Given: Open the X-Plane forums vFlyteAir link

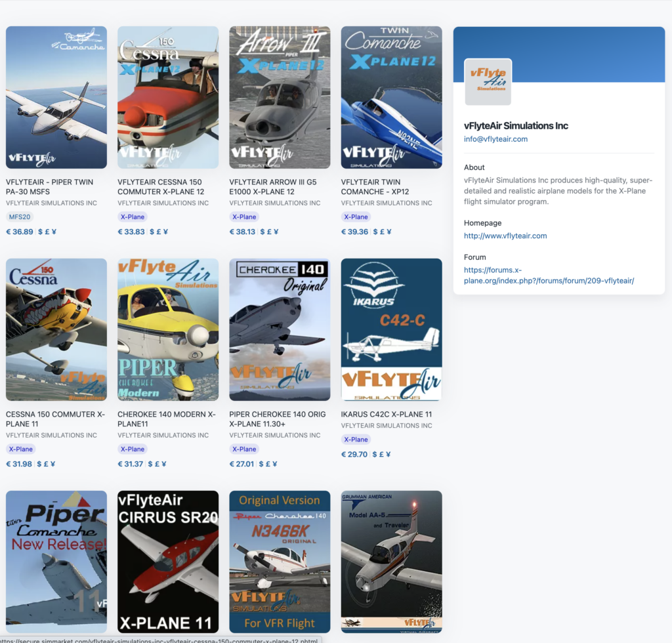Looking at the screenshot, I should [x=549, y=276].
